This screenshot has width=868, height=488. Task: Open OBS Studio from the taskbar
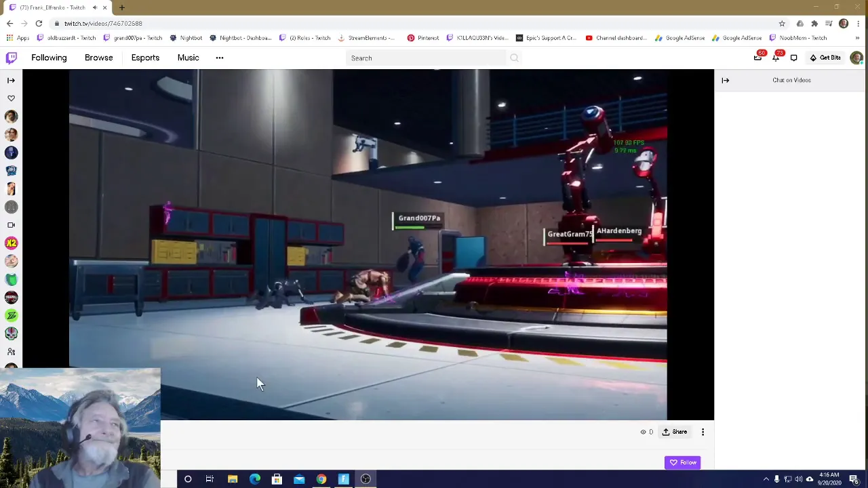(x=366, y=479)
